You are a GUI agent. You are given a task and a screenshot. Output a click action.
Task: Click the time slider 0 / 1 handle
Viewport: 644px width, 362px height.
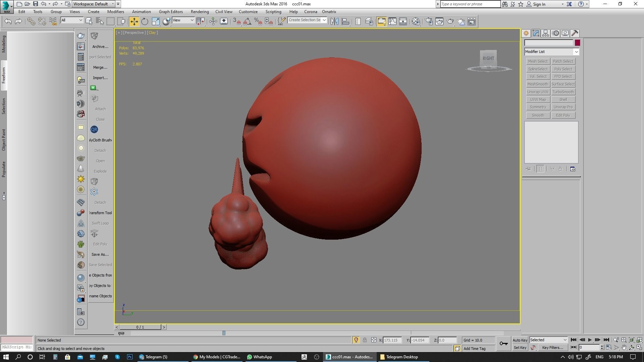pyautogui.click(x=140, y=327)
